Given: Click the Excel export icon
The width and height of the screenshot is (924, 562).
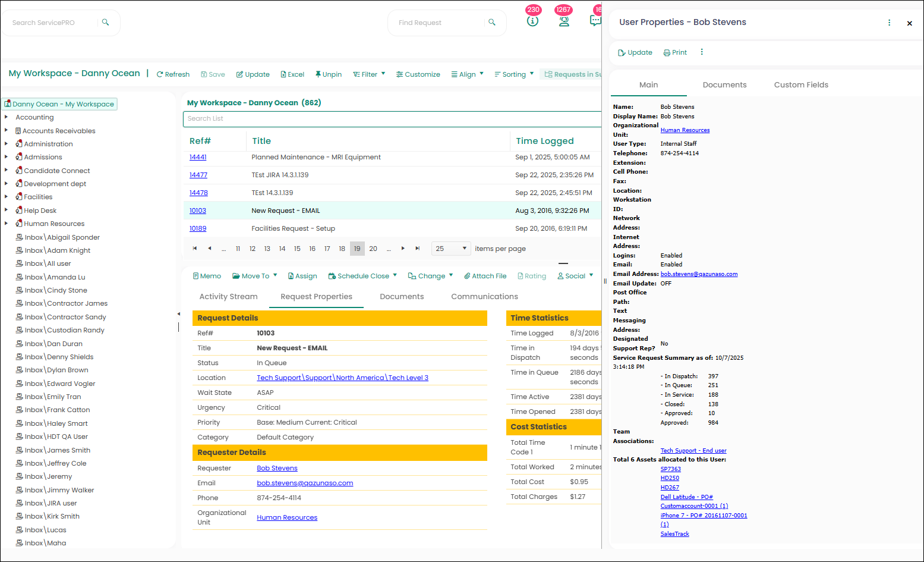Looking at the screenshot, I should coord(283,74).
